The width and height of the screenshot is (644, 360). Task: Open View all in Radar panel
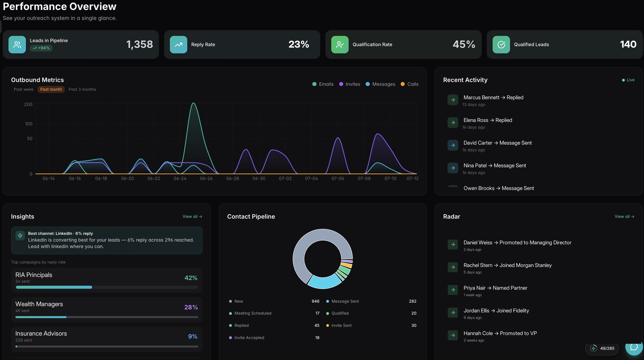(624, 217)
